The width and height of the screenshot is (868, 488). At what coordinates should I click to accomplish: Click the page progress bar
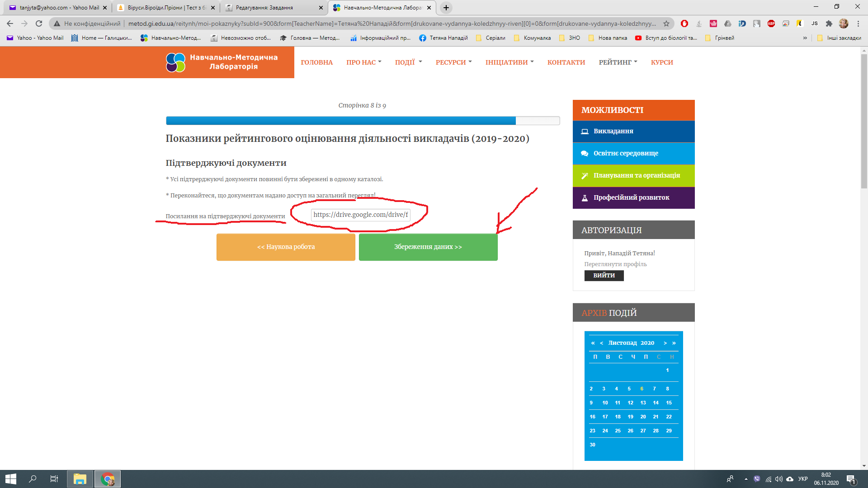pos(363,121)
